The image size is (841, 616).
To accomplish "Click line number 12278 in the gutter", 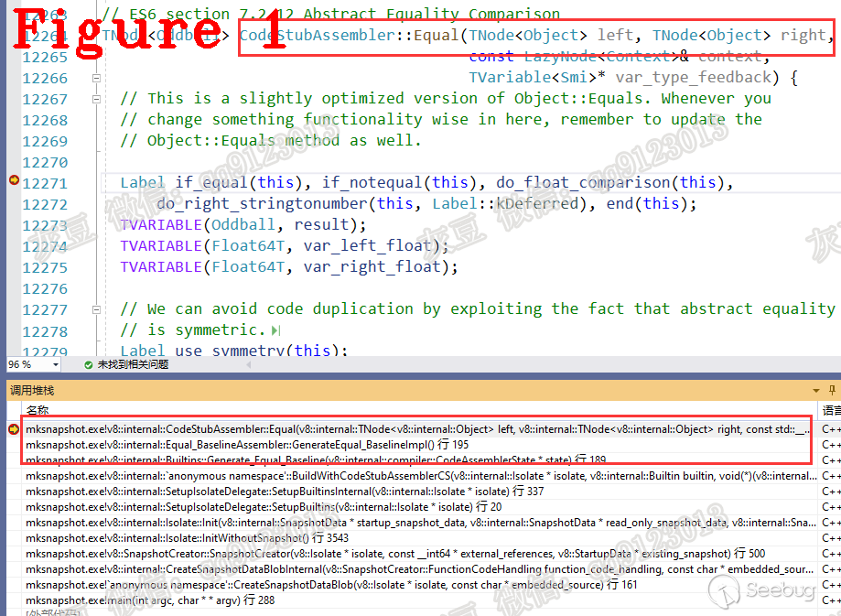I will [45, 331].
